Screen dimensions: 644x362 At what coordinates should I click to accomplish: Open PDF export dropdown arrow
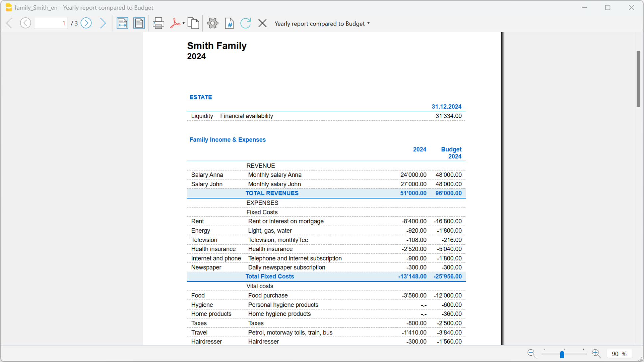pyautogui.click(x=183, y=23)
